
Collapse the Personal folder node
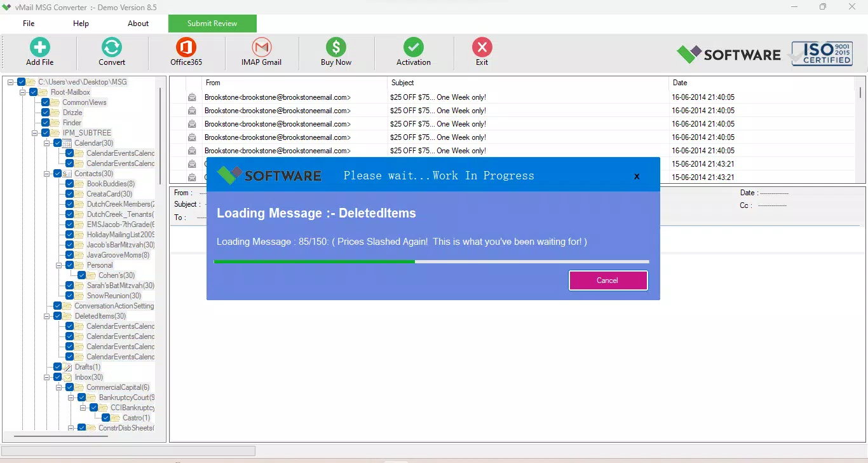point(59,265)
